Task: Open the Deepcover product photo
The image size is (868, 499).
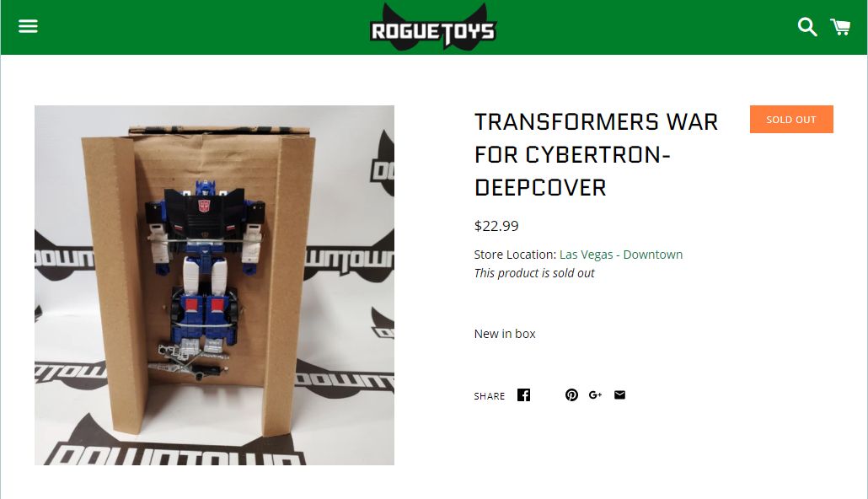Action: tap(214, 285)
